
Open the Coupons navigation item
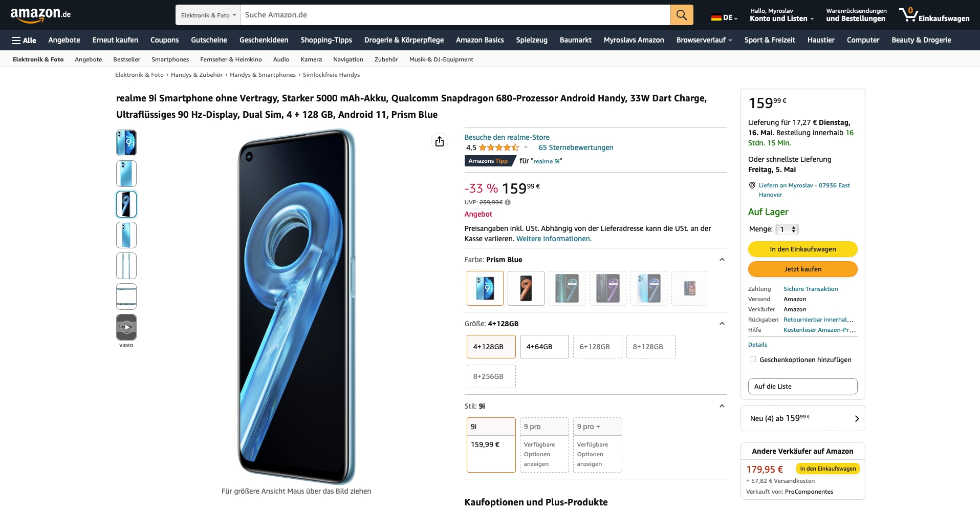click(164, 40)
